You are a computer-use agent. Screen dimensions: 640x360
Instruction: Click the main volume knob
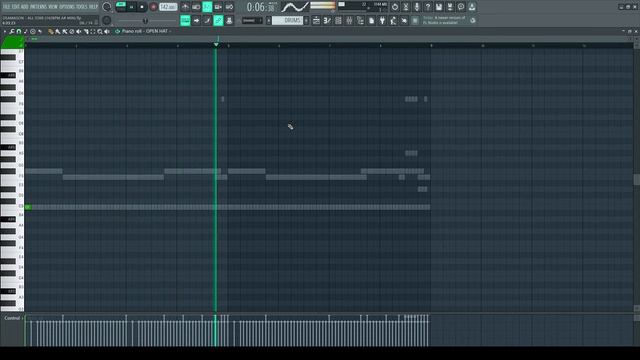coord(107,7)
